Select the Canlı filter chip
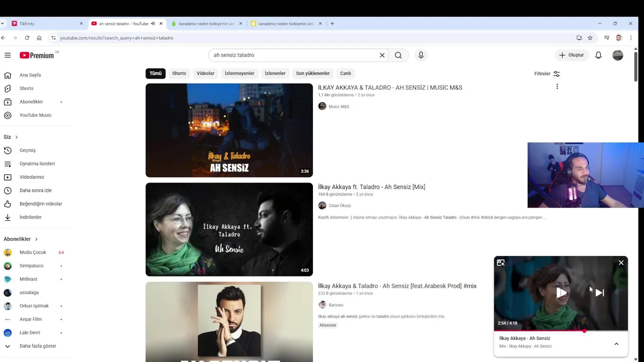 point(346,73)
